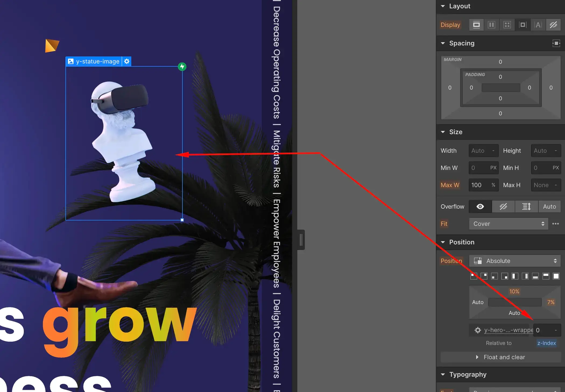Click the green interactions lightning badge
Screen dimensions: 565x392
[182, 66]
